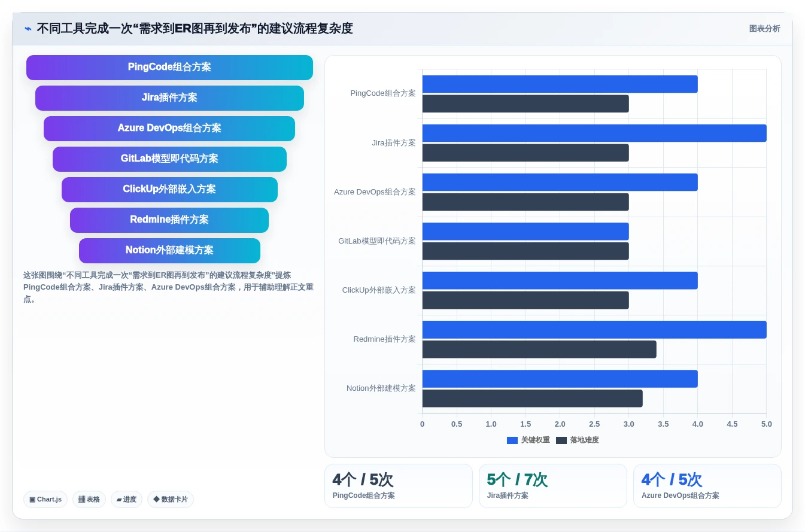805x532 pixels.
Task: Click the dark bar for Azure DevOps组合方案
Action: (525, 202)
